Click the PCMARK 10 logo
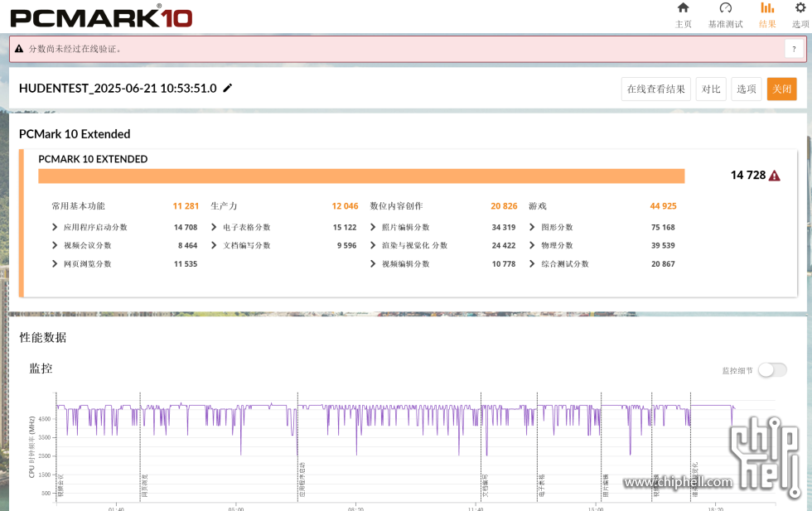 coord(101,17)
